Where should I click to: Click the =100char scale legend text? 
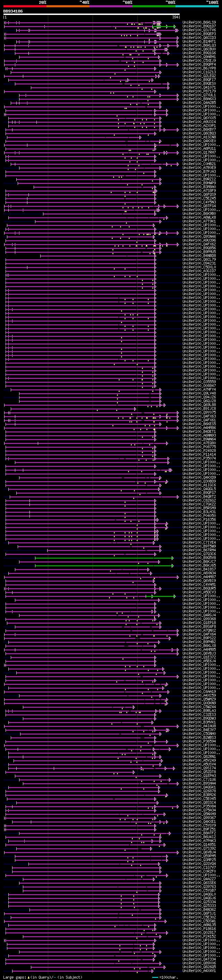point(168,977)
